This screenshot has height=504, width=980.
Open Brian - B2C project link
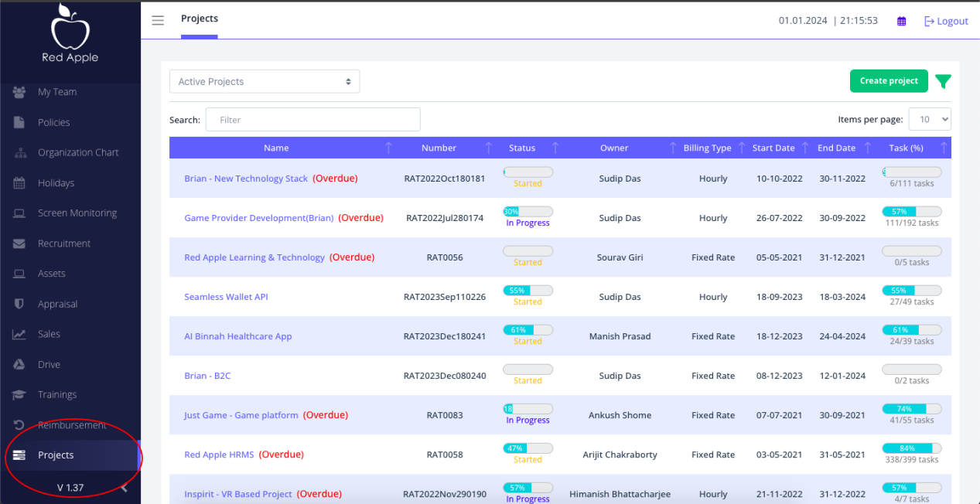click(207, 376)
